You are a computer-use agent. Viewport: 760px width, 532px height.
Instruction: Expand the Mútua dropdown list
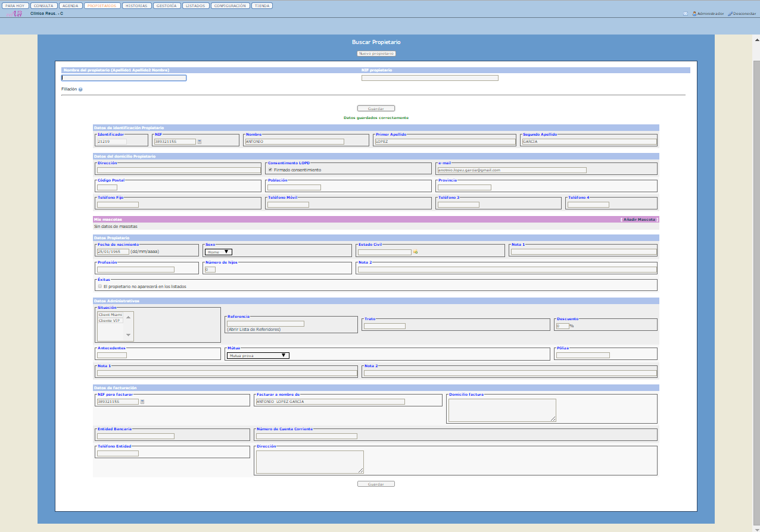coord(257,355)
